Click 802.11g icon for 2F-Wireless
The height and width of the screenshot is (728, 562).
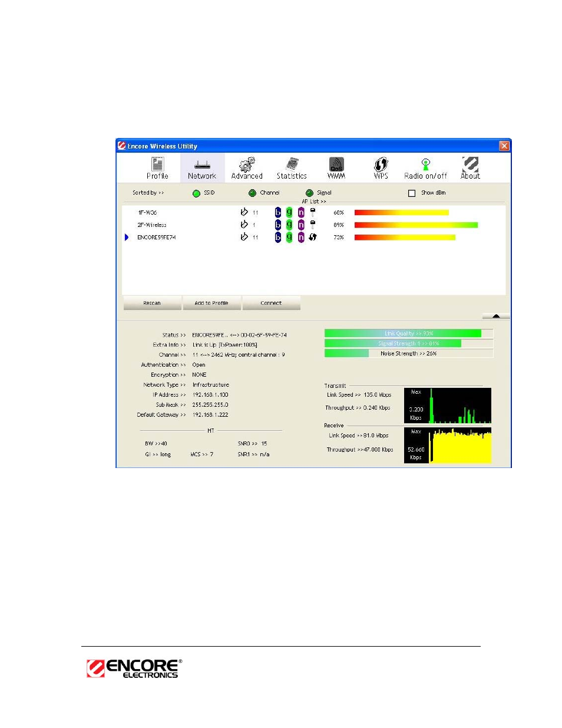(x=289, y=225)
